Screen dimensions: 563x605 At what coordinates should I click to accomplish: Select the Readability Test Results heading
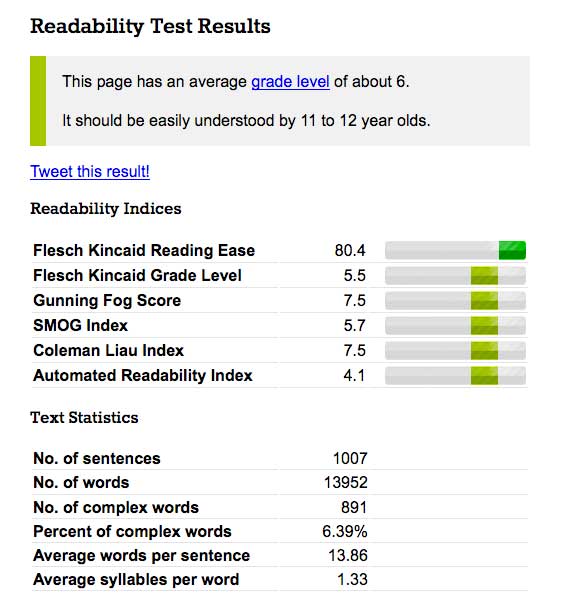[150, 26]
